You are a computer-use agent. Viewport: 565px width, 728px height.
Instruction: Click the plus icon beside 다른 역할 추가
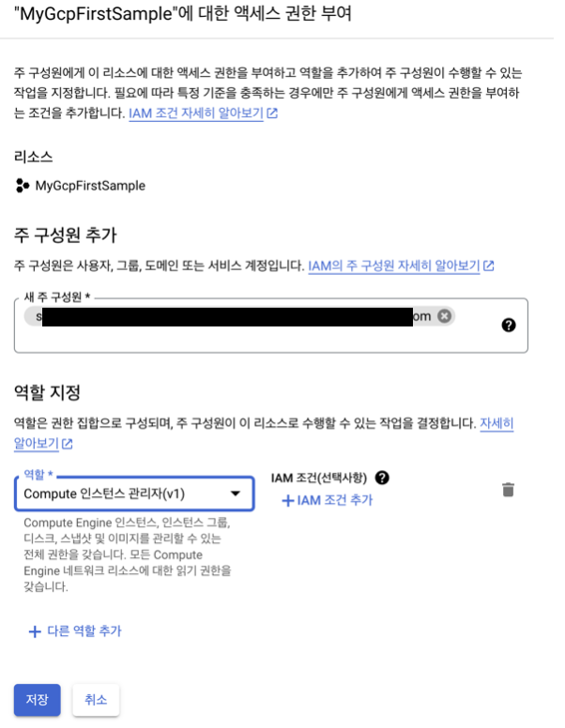35,631
